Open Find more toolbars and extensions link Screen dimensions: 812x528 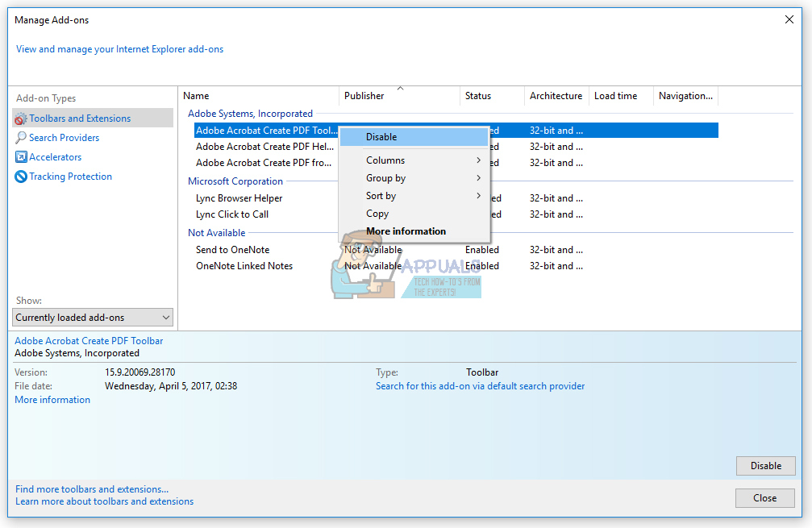pyautogui.click(x=92, y=489)
